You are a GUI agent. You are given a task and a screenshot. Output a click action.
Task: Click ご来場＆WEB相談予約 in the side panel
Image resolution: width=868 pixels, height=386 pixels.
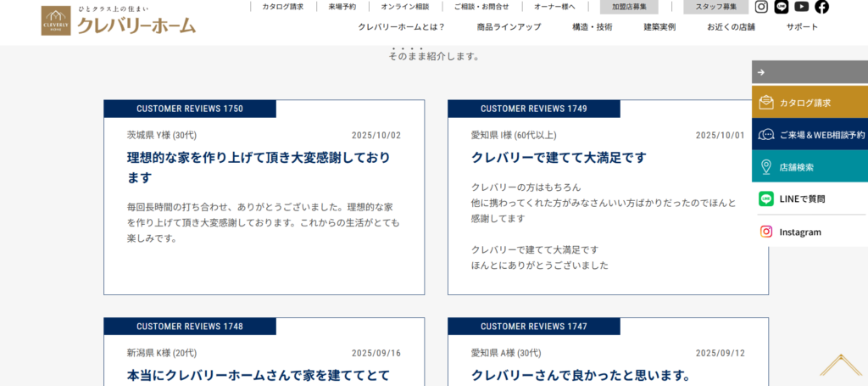pyautogui.click(x=809, y=135)
